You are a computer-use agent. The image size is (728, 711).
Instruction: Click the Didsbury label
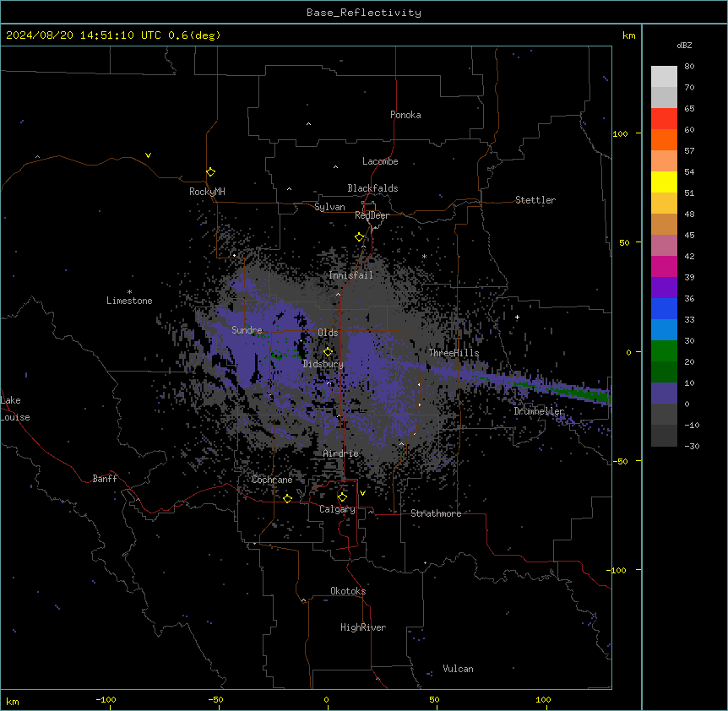323,364
